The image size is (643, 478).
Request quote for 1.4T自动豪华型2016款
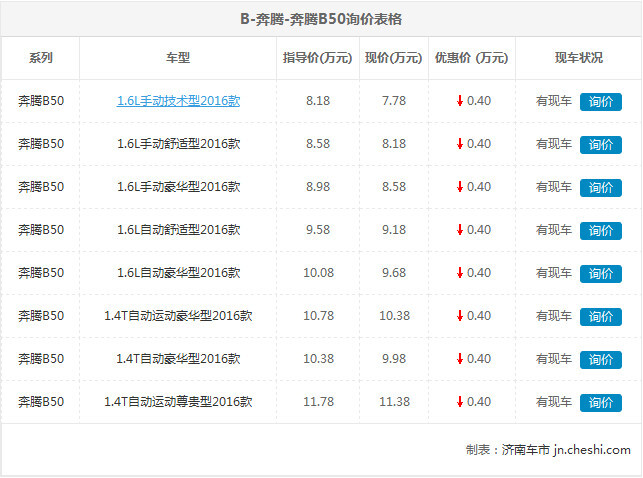coord(601,360)
